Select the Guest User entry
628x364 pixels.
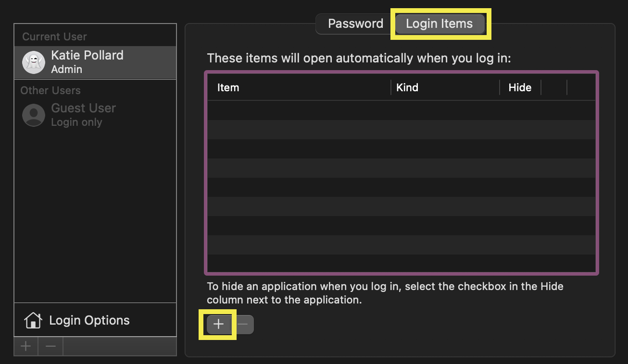pos(83,115)
